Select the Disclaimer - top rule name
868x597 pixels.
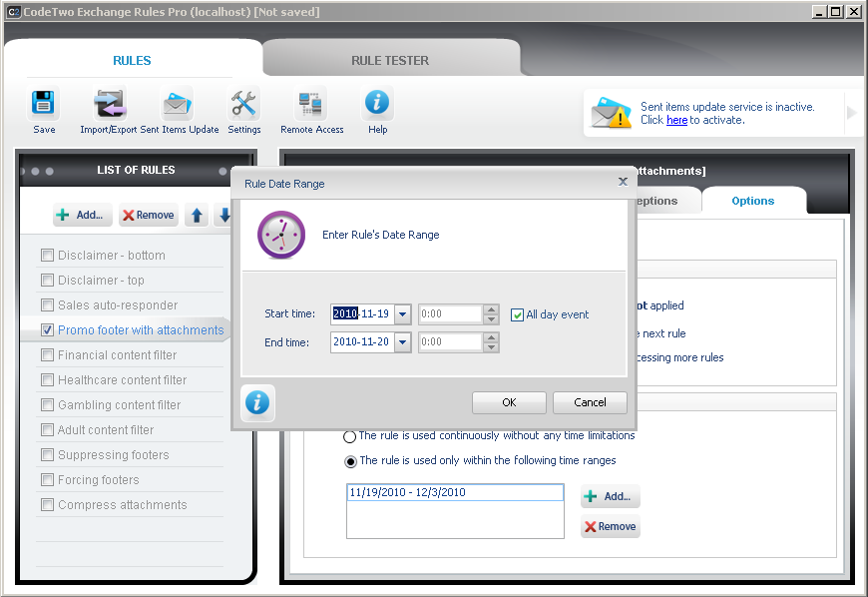[x=101, y=281]
